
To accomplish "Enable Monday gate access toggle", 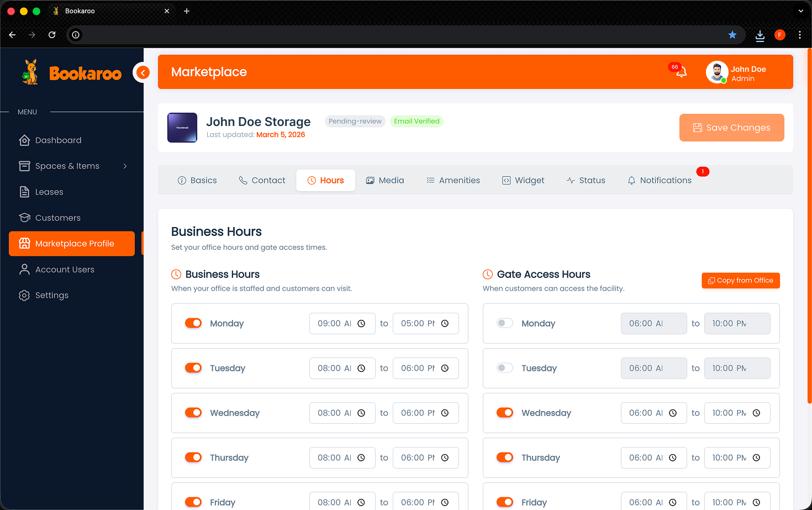I will (x=504, y=322).
